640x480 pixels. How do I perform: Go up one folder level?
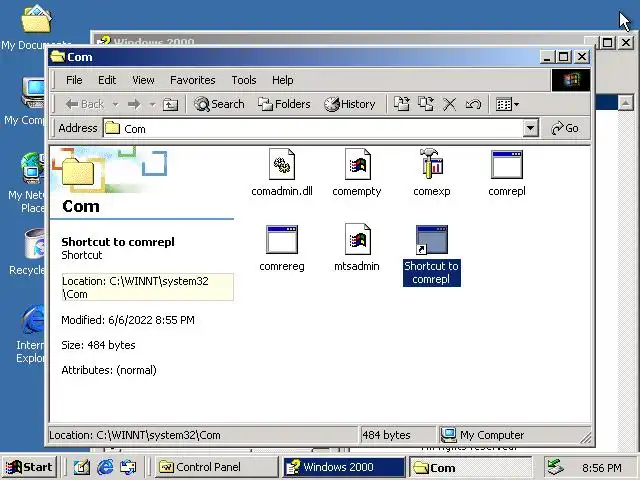pyautogui.click(x=170, y=104)
